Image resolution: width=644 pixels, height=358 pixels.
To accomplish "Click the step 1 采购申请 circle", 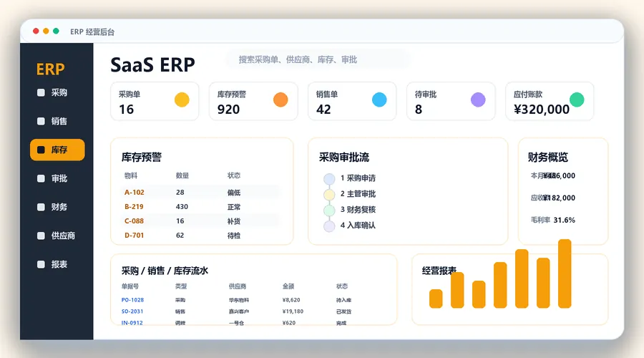I will click(x=329, y=179).
